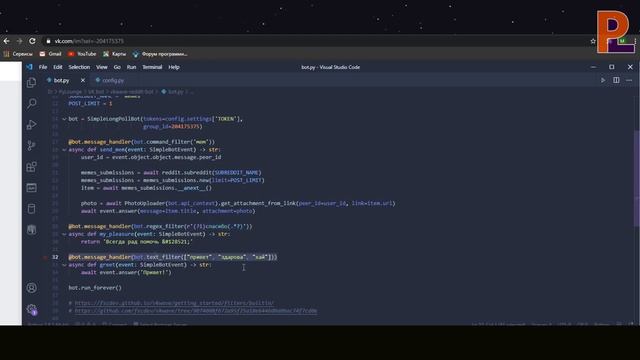Open the browser three-dot menu
640x360 pixels.
[x=636, y=41]
